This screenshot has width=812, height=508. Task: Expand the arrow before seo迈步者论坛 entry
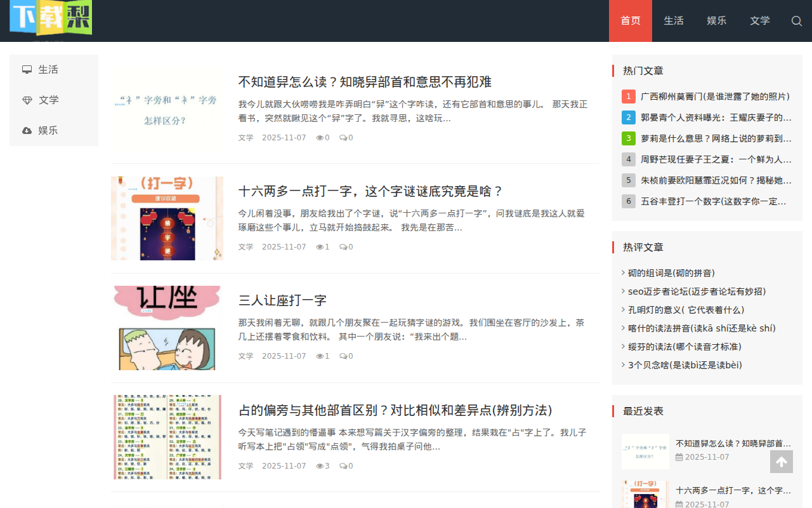point(623,291)
